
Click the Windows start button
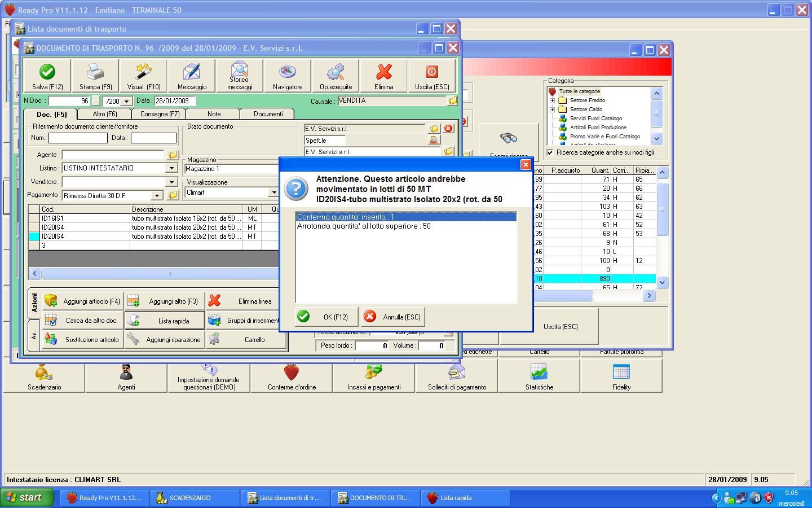(x=27, y=497)
